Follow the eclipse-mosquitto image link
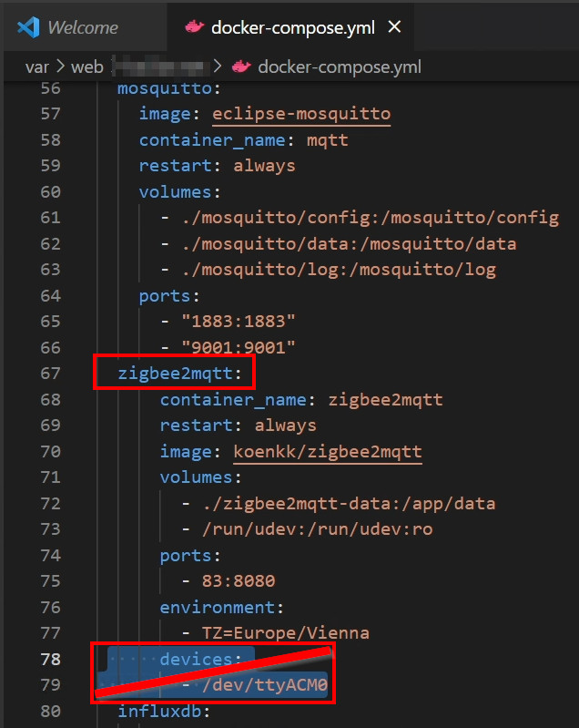 [x=300, y=114]
